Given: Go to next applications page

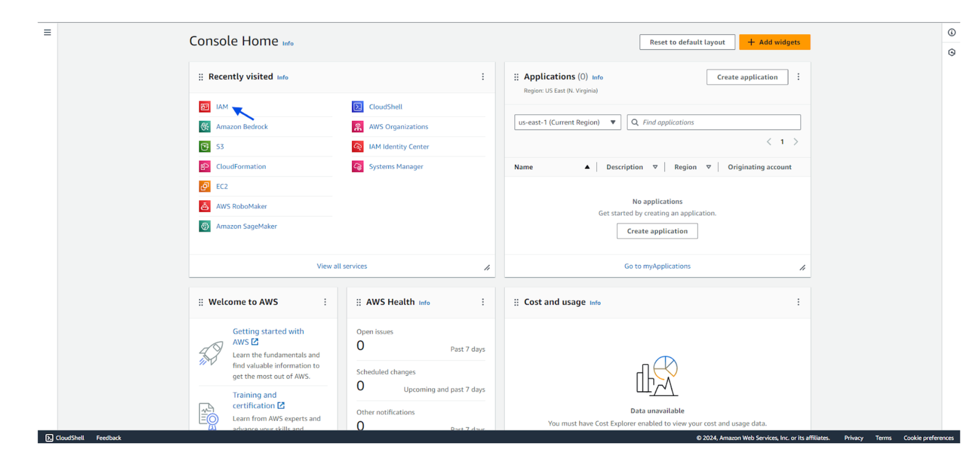Looking at the screenshot, I should click(x=796, y=142).
